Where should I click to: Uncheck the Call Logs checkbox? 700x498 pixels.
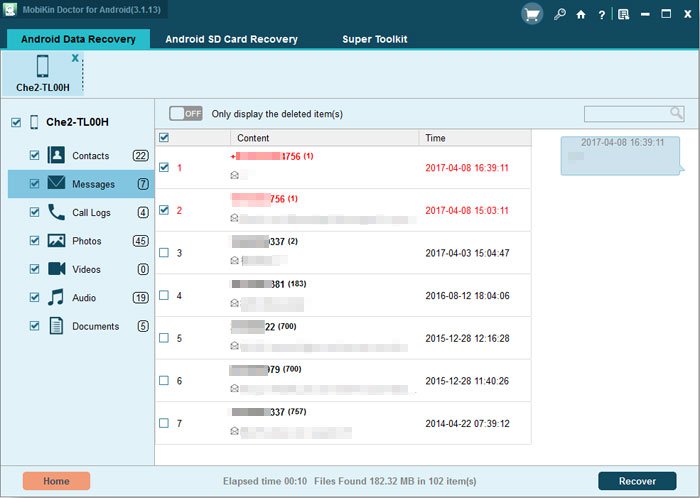pyautogui.click(x=34, y=212)
